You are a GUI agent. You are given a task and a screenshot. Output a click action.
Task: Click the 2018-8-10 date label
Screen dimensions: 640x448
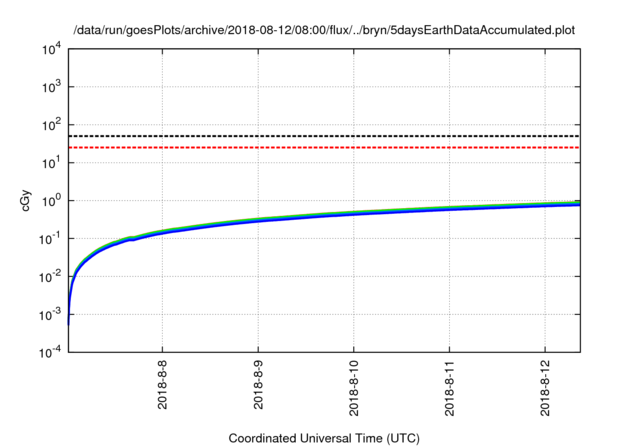pos(354,388)
